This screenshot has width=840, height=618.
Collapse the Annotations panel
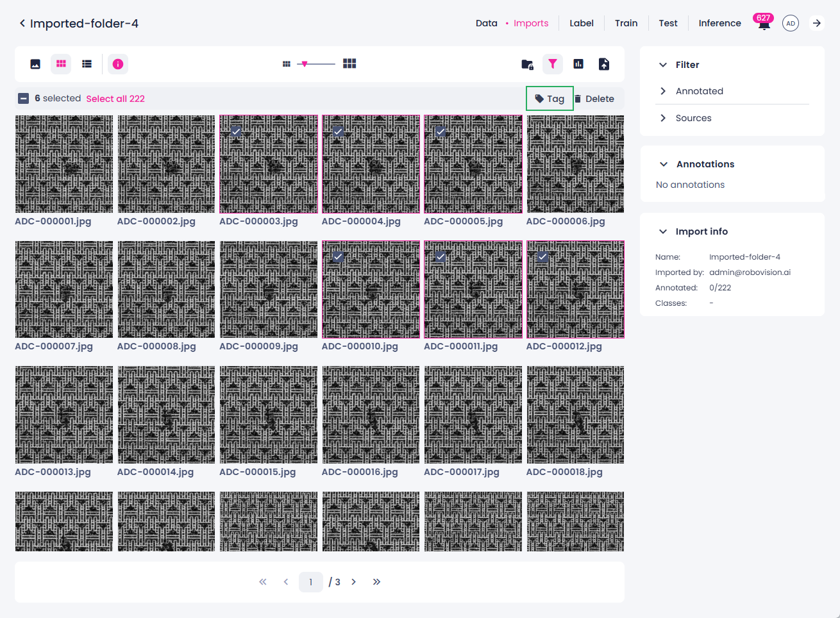[x=664, y=164]
